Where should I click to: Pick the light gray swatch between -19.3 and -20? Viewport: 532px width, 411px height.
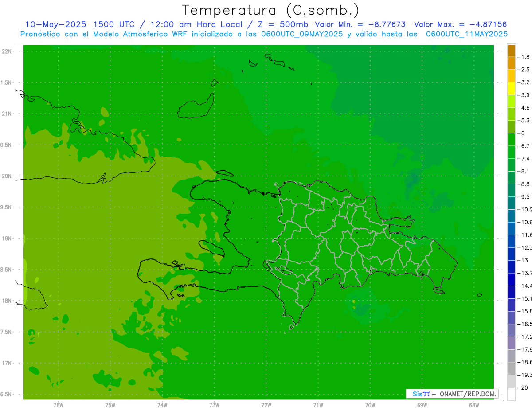[x=511, y=381]
